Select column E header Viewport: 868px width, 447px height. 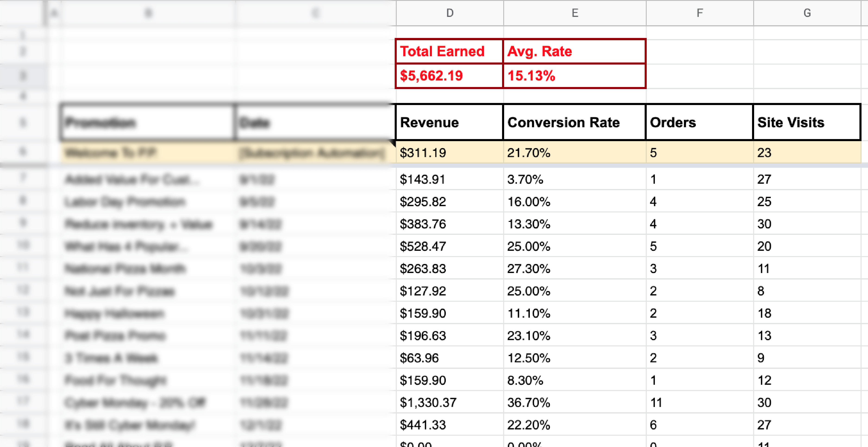coord(575,13)
